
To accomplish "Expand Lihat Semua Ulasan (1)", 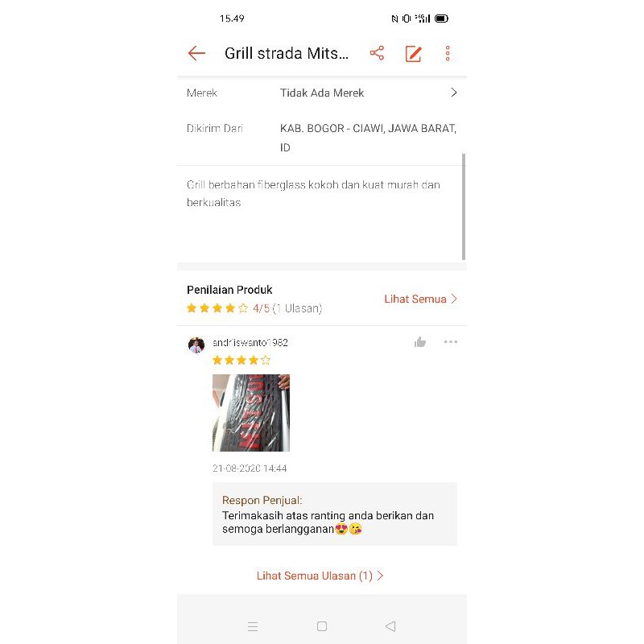I will pos(320,576).
